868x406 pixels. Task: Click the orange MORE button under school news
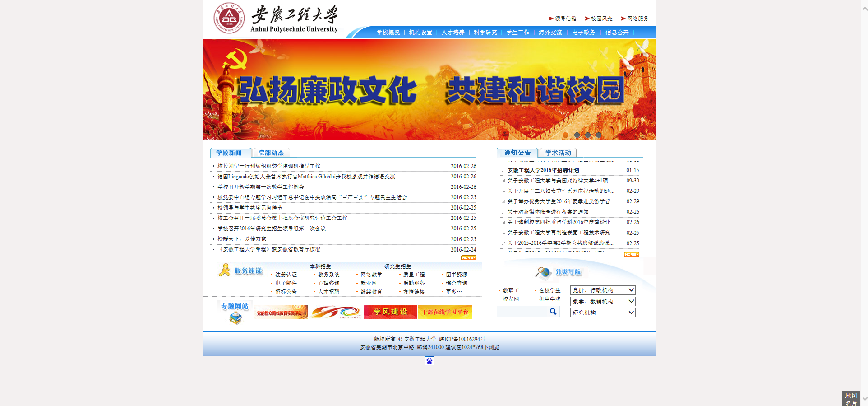pyautogui.click(x=468, y=258)
